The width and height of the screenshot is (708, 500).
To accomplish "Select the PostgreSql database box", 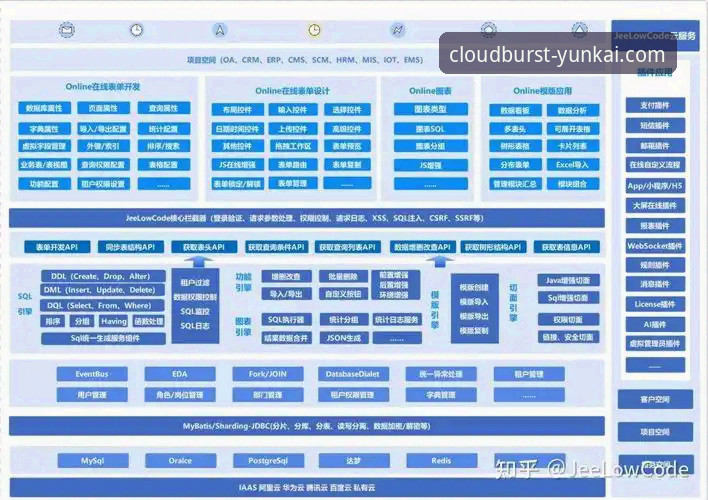I will click(x=268, y=461).
